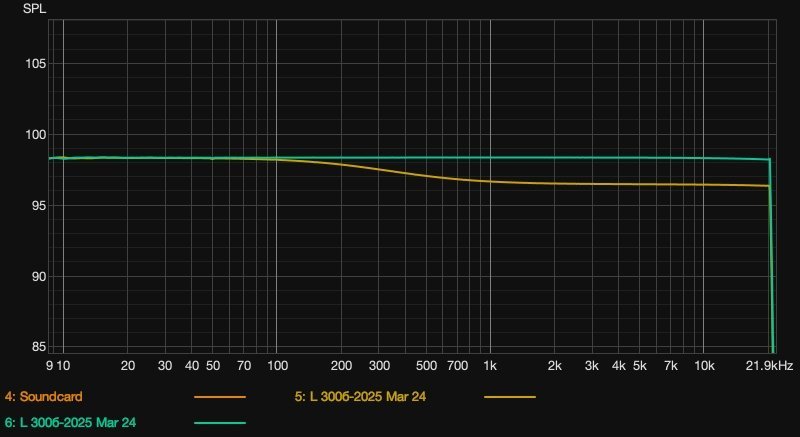Viewport: 800px width, 437px height.
Task: Toggle the '6: L 3006-2025 Mar 24' legend label
Action: click(70, 424)
